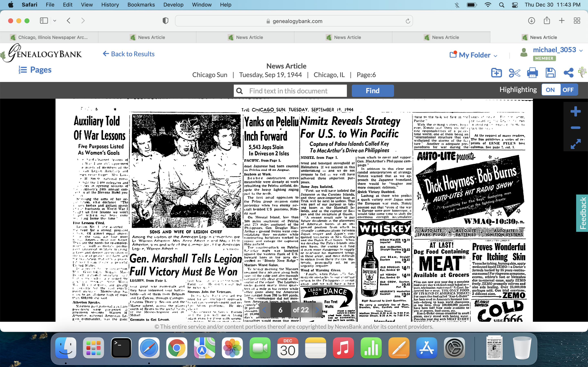Go to next page arrow

tap(317, 310)
